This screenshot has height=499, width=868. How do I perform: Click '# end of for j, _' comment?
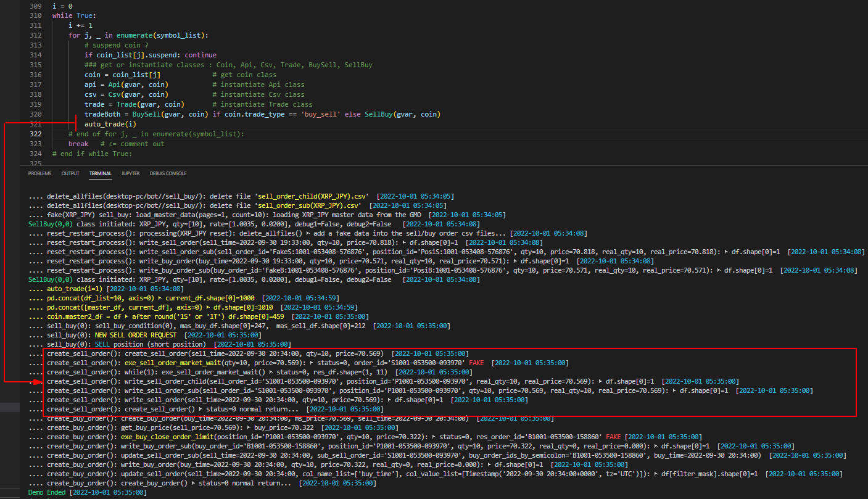[x=157, y=134]
